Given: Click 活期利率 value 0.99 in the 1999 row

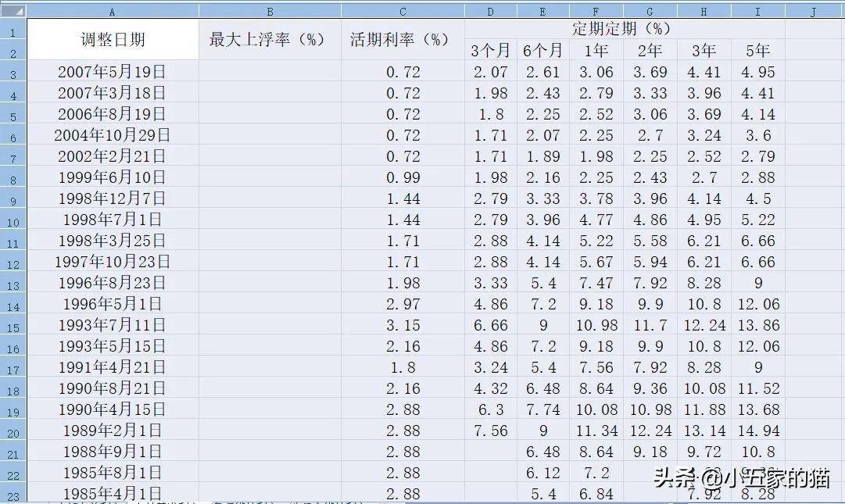Looking at the screenshot, I should 403,177.
